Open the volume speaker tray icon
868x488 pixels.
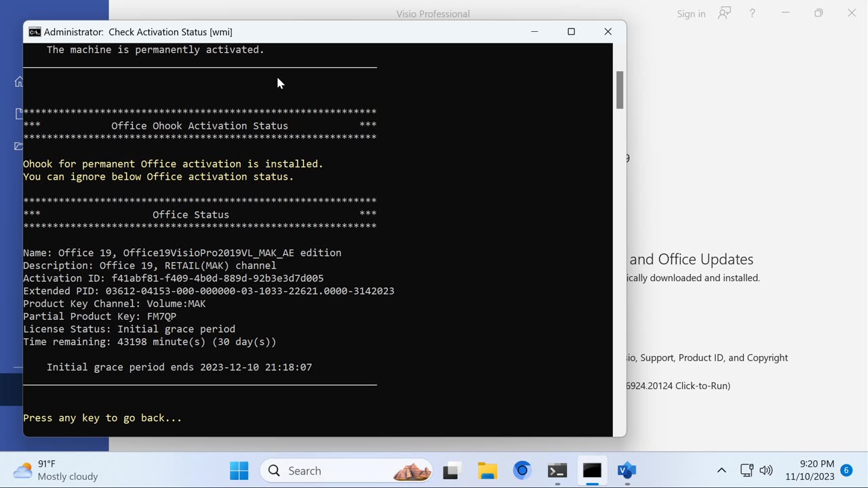(766, 470)
